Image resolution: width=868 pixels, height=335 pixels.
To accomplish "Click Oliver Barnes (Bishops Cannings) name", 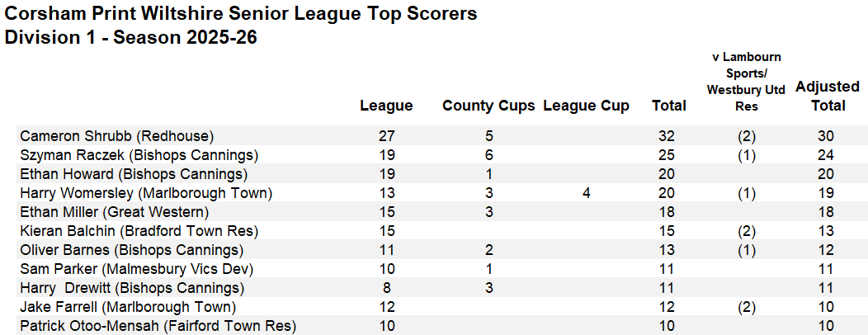I will (x=132, y=250).
